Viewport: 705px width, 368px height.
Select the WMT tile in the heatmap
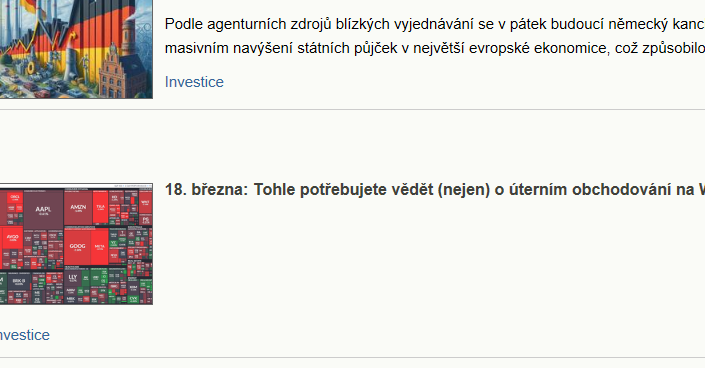tap(145, 202)
